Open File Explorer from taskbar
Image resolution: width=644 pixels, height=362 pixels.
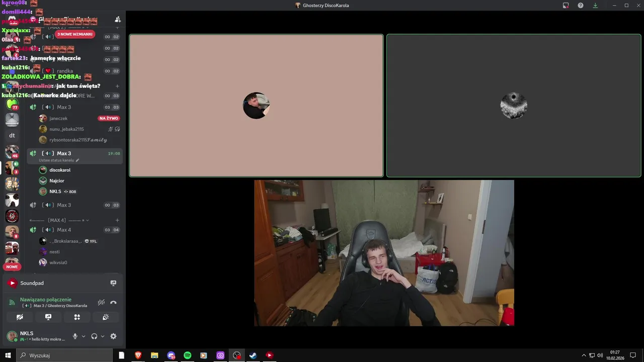click(x=154, y=355)
